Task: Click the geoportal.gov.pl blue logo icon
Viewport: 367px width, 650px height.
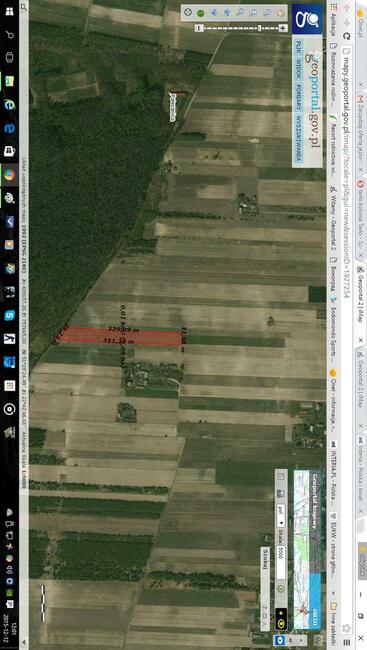Action: click(307, 19)
